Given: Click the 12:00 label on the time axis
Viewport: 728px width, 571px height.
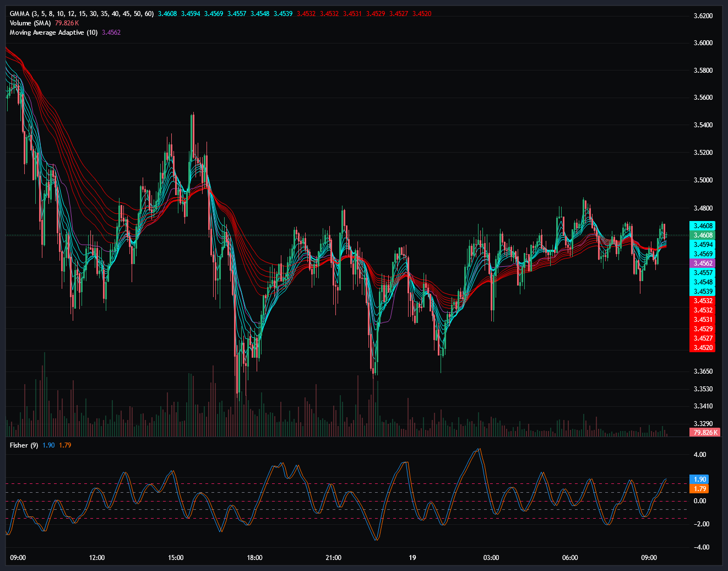Looking at the screenshot, I should (96, 558).
